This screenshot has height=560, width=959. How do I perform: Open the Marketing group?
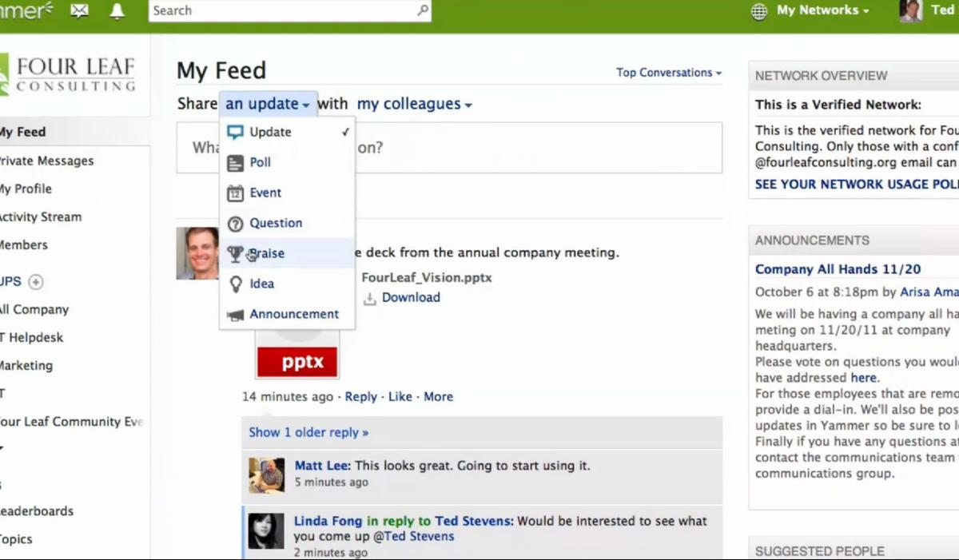point(26,365)
